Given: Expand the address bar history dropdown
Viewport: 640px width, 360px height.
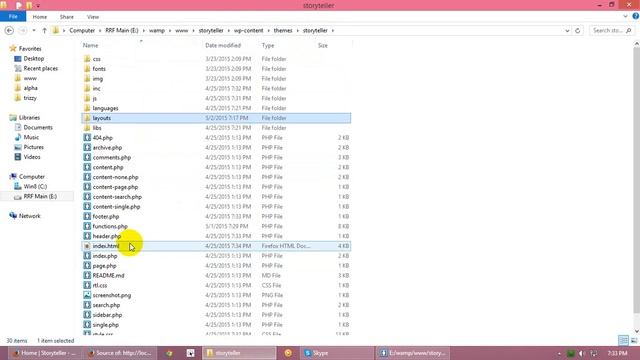Looking at the screenshot, I should click(x=567, y=31).
